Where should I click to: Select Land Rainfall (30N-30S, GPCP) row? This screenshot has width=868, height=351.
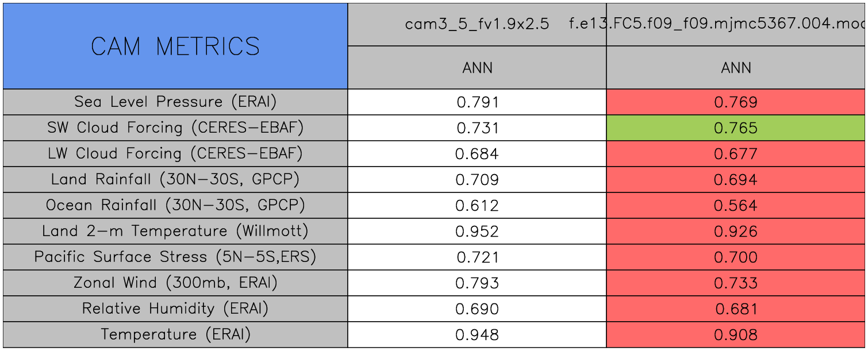175,180
